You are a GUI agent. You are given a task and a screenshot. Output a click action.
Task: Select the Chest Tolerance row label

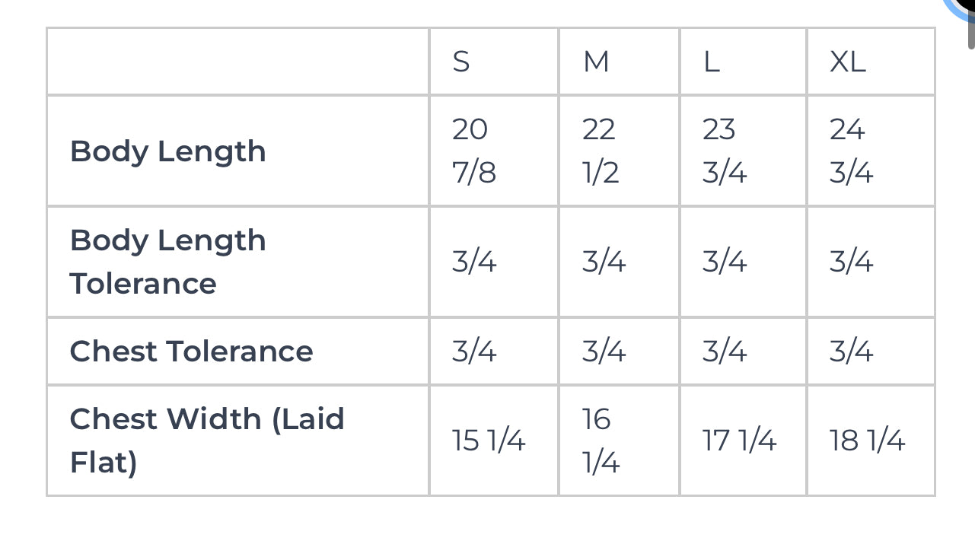(191, 351)
